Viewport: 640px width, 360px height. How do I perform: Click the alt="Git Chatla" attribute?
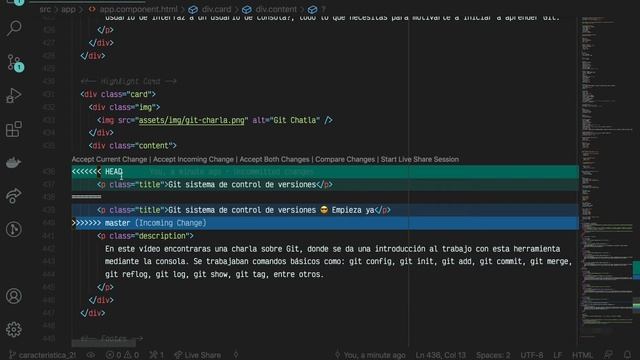[x=286, y=120]
